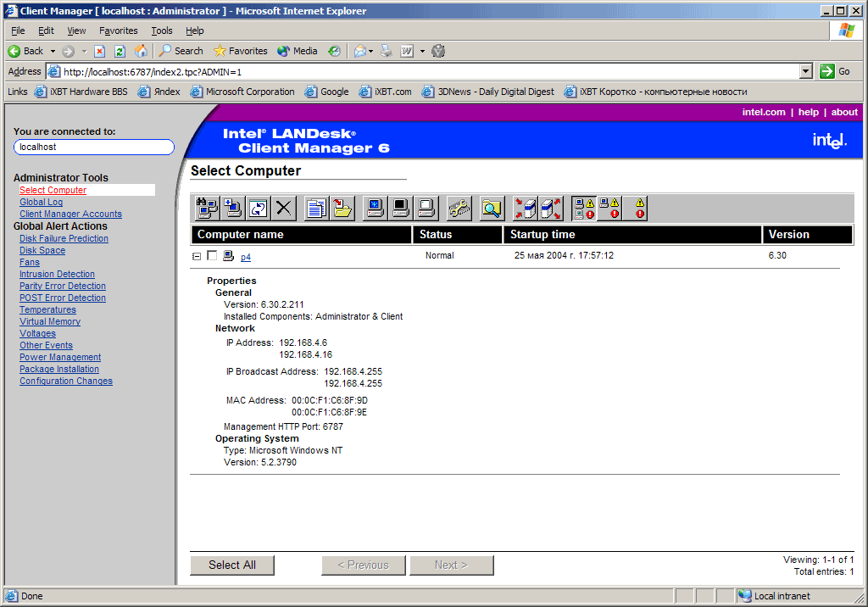Tick the checkbox next to computer p4
868x607 pixels.
(212, 255)
